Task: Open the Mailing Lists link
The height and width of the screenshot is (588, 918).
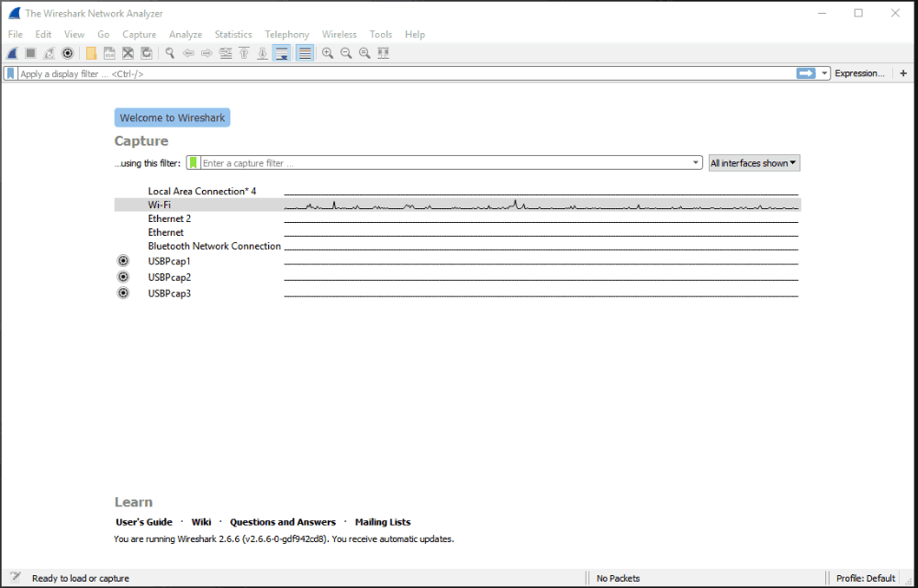Action: pos(383,522)
